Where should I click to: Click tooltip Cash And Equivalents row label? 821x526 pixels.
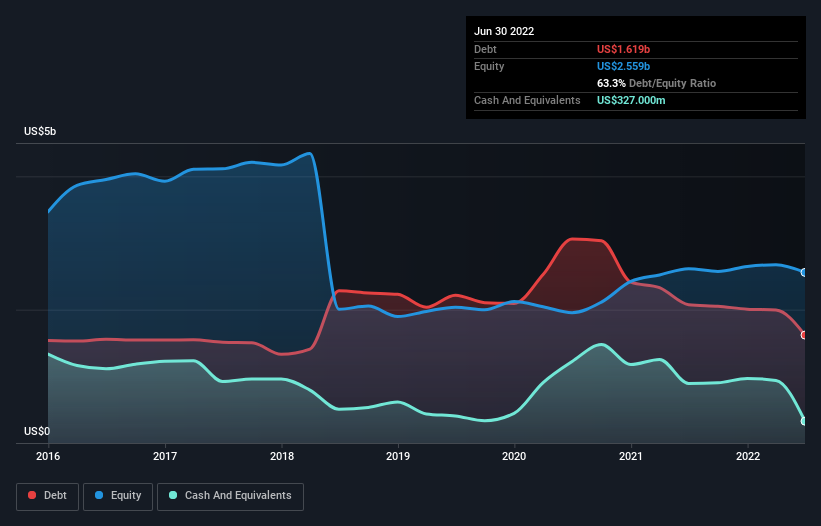pos(527,100)
